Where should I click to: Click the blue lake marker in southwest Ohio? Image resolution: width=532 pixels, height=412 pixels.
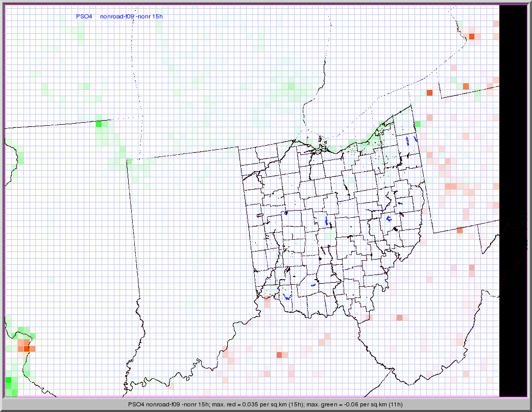286,295
